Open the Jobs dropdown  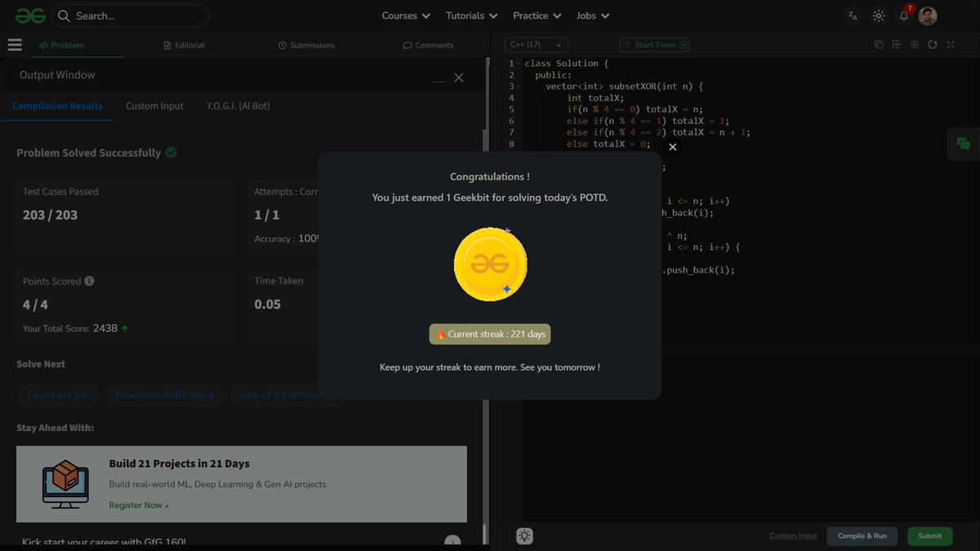click(x=592, y=16)
